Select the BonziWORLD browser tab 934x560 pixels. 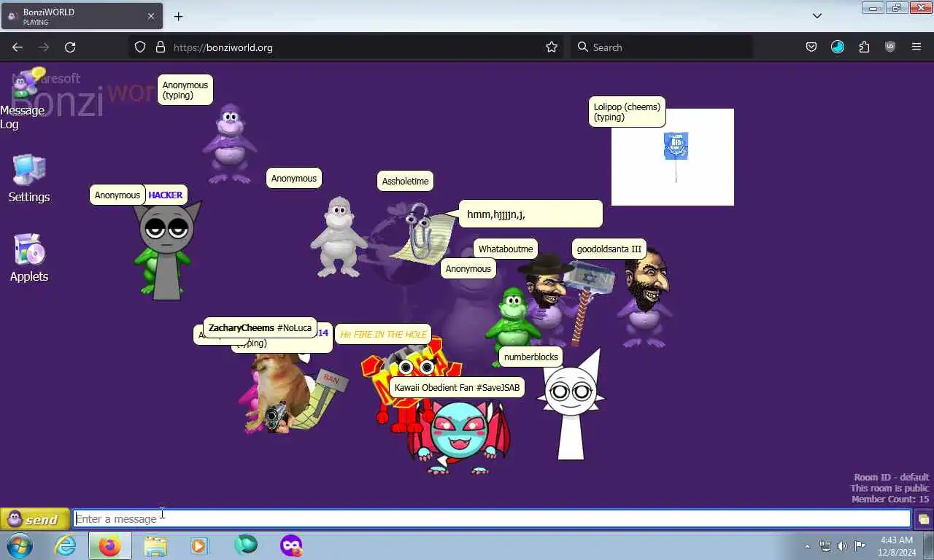tap(81, 16)
